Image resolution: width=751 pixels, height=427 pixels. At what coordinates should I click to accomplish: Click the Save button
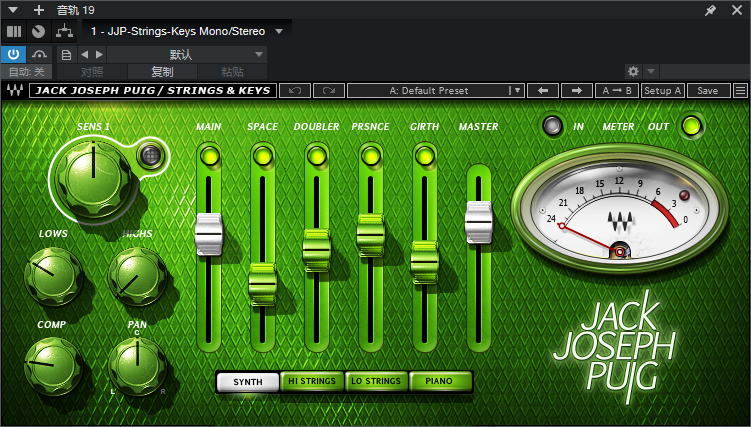tap(707, 90)
